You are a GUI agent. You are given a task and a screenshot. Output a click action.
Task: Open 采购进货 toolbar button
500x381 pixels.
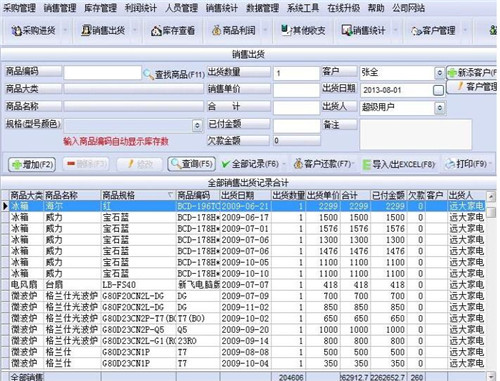[x=33, y=31]
